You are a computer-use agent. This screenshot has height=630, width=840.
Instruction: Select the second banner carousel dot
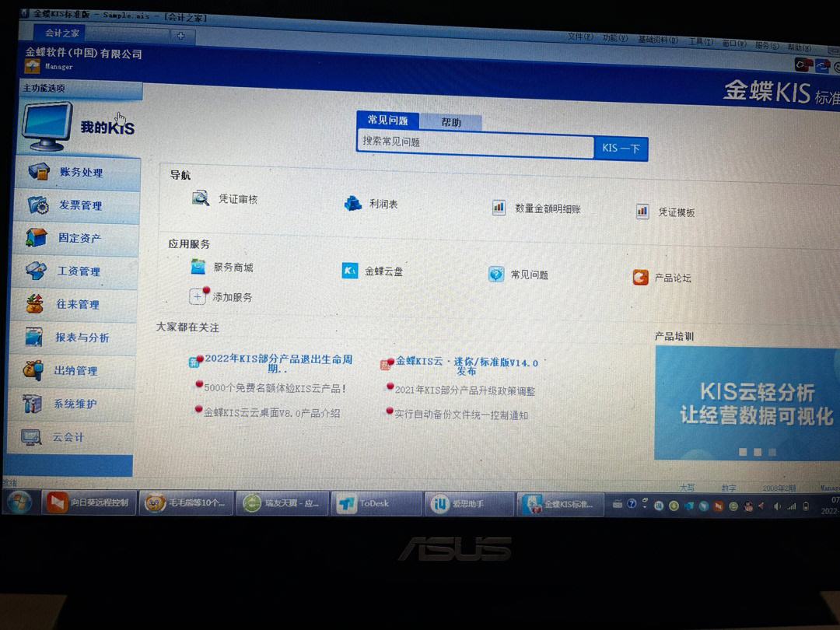758,452
